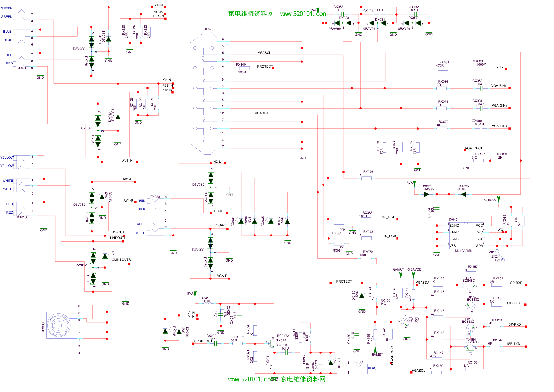Click the CX083 1000P capacitor symbol
554x392 pixels.
482,69
